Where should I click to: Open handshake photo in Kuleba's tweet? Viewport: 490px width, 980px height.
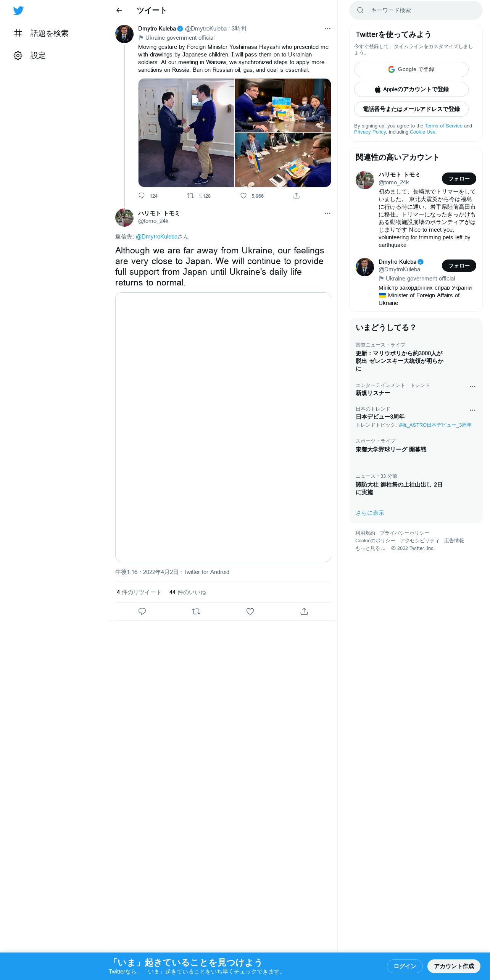(186, 133)
